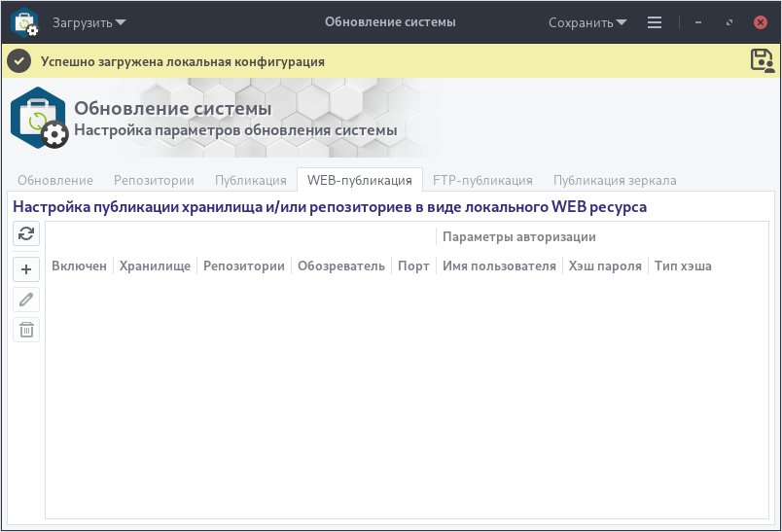Minimize the Обновление системы window
782x532 pixels.
click(x=698, y=22)
